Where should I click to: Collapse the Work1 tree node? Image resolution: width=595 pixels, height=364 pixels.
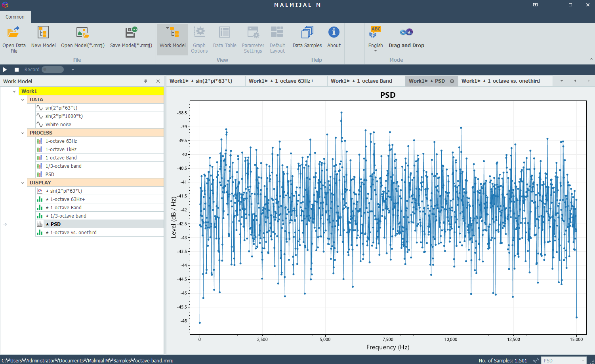[x=14, y=91]
